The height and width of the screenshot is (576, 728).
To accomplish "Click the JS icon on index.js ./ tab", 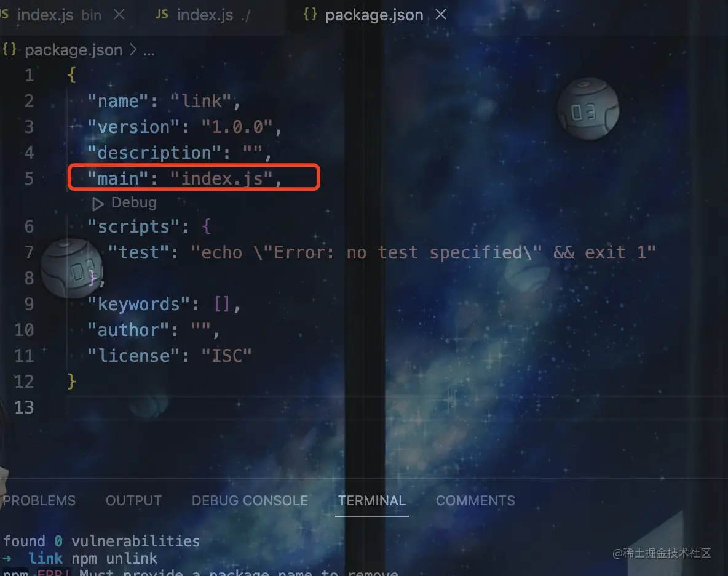I will tap(162, 14).
